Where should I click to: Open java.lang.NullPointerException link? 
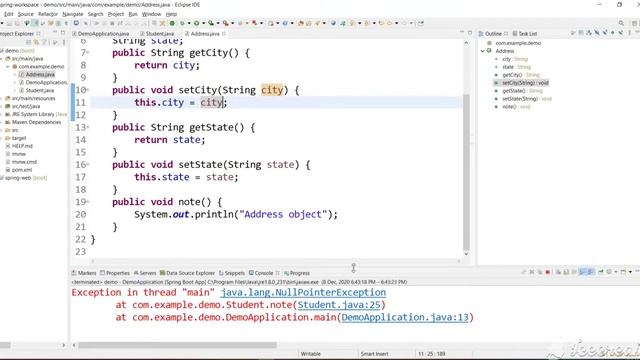(x=303, y=293)
